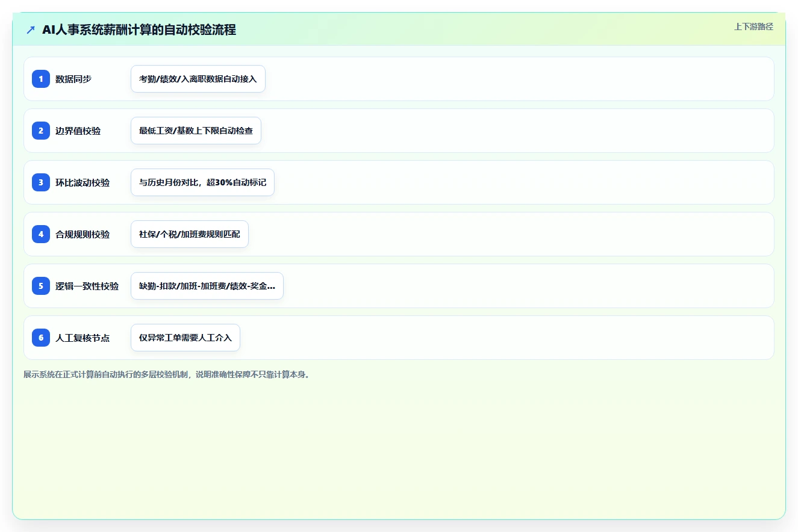Expand the truncated 缺勤-扣款/加班-加班费 chip
The width and height of the screenshot is (798, 532).
(x=207, y=286)
